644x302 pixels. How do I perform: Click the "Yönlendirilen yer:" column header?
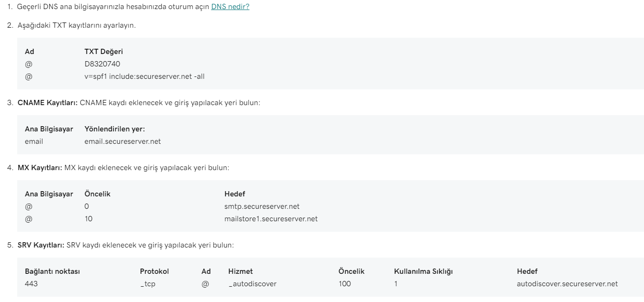coord(115,129)
